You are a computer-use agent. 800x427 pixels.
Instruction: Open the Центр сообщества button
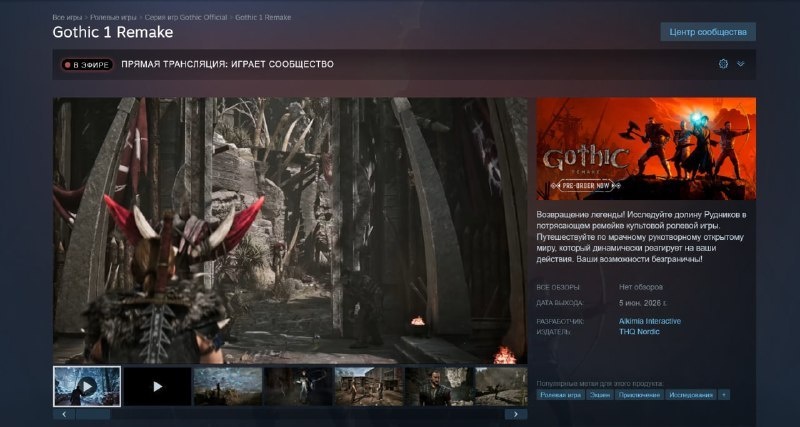click(x=708, y=32)
